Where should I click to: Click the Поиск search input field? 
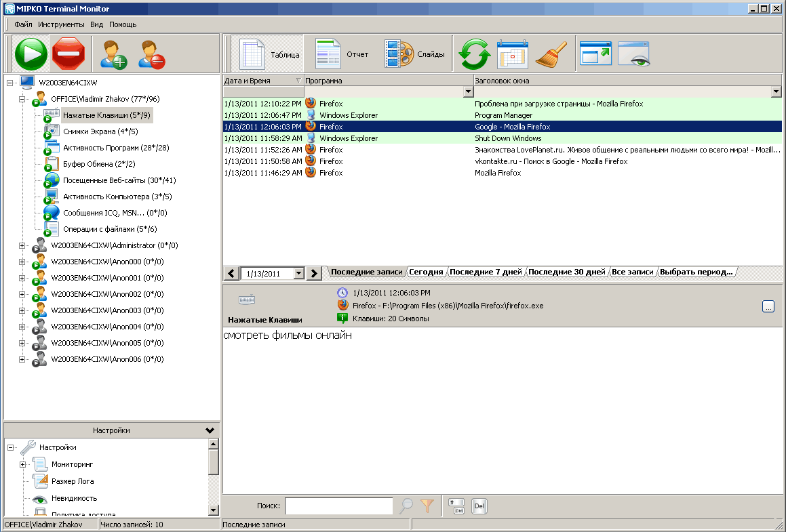338,506
